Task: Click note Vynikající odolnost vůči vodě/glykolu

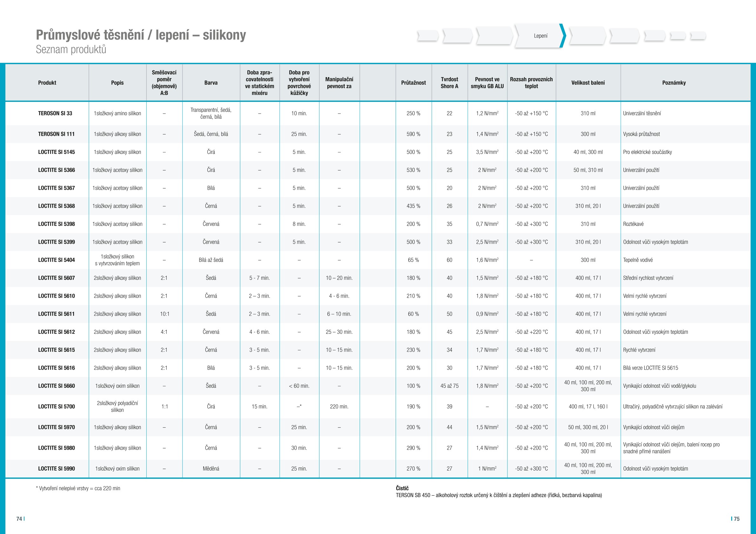Action: (x=659, y=386)
